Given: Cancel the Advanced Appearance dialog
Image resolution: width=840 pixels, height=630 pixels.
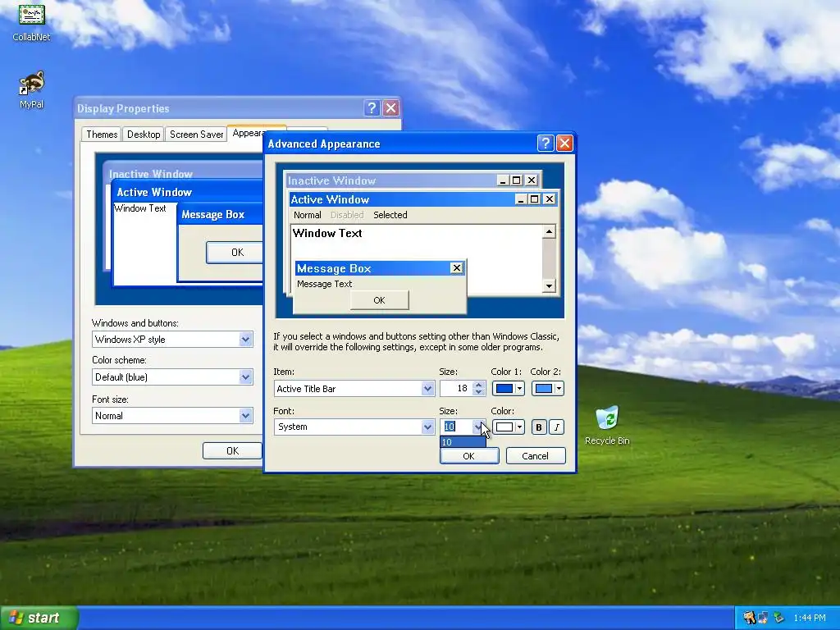Looking at the screenshot, I should point(536,456).
